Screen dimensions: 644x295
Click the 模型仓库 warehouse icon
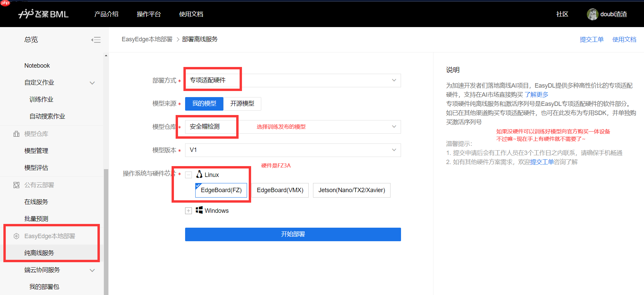click(x=16, y=134)
